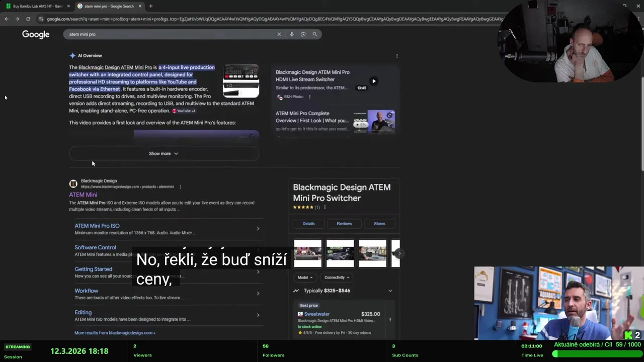
Task: Open search by image camera icon
Action: point(303,34)
